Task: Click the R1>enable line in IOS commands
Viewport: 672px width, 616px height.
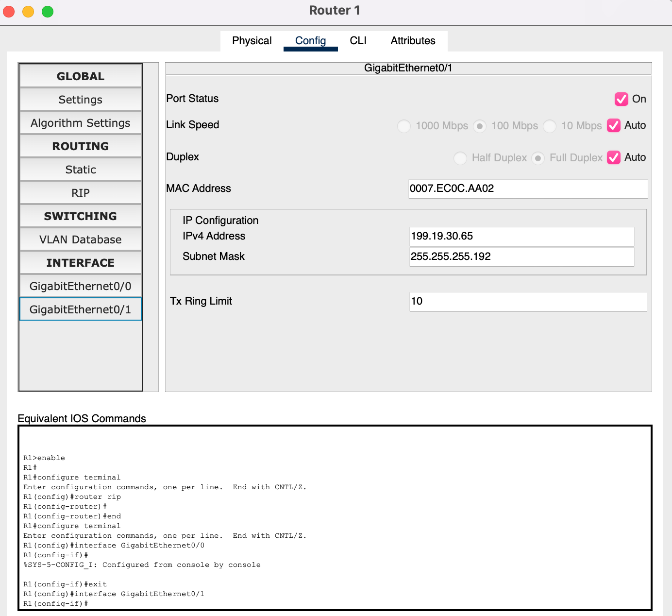Action: coord(44,458)
